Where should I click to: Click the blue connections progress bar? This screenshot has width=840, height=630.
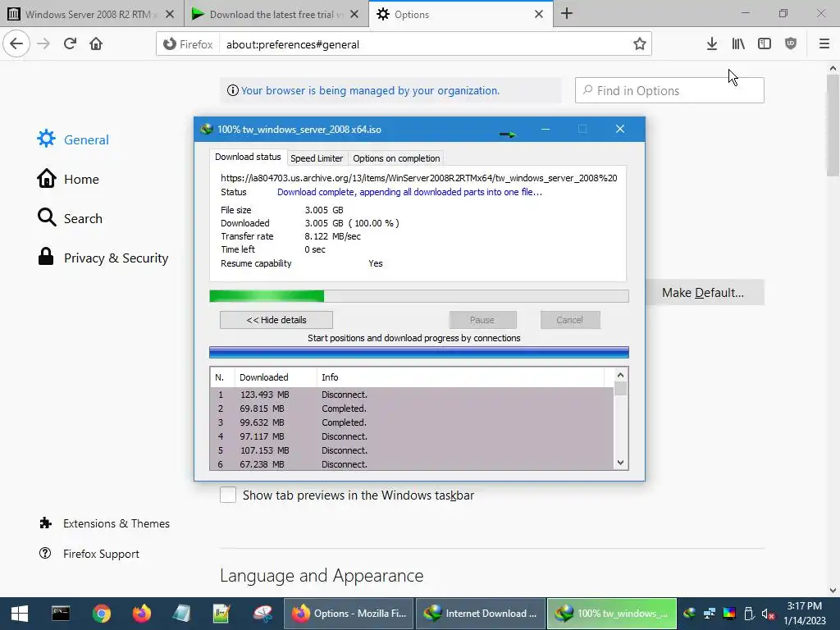419,352
